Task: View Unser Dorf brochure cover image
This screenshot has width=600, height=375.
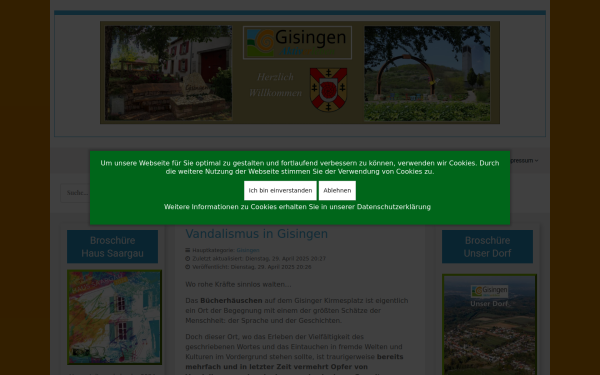Action: [x=489, y=324]
